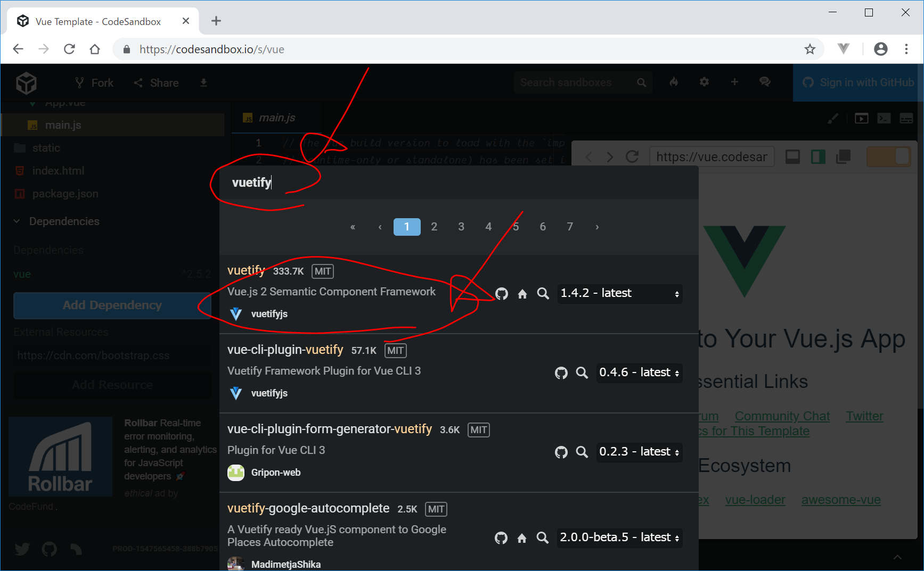Open the 2.0.0-beta.5 version dropdown
Image resolution: width=924 pixels, height=571 pixels.
tap(619, 538)
